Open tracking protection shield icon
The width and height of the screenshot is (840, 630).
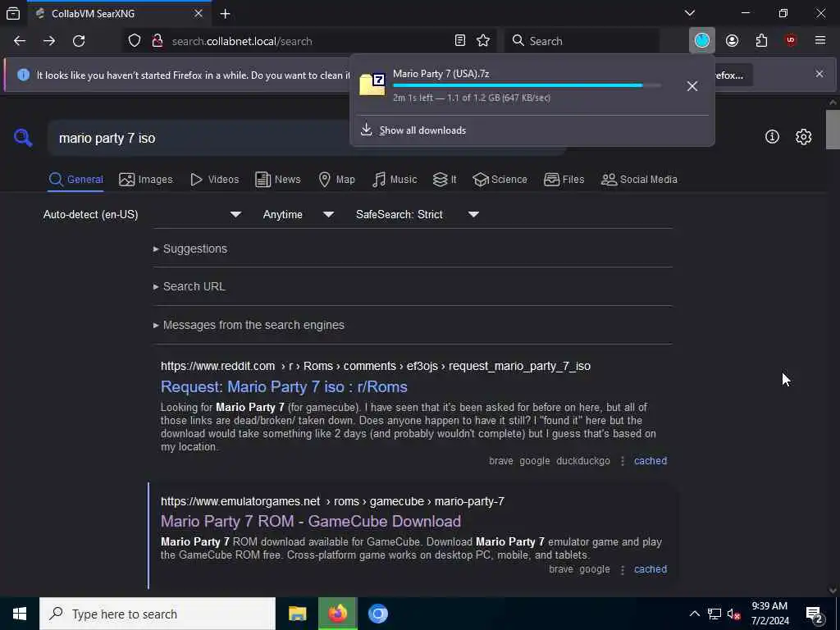click(x=135, y=41)
